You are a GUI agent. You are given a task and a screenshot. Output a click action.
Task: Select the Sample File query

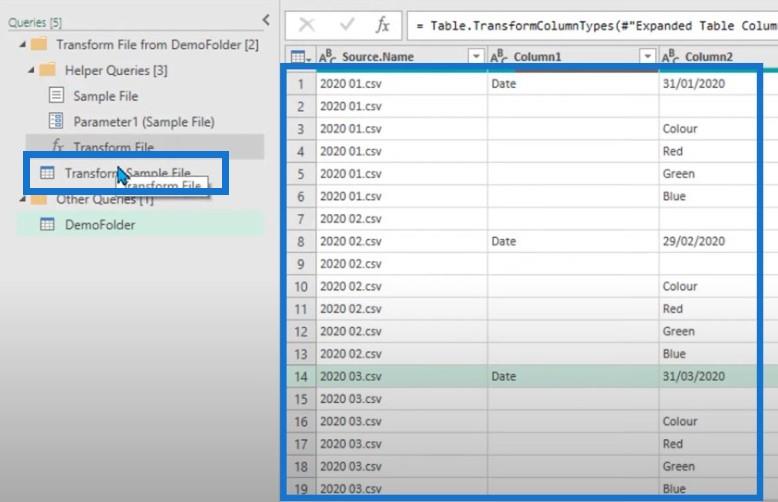pos(106,96)
